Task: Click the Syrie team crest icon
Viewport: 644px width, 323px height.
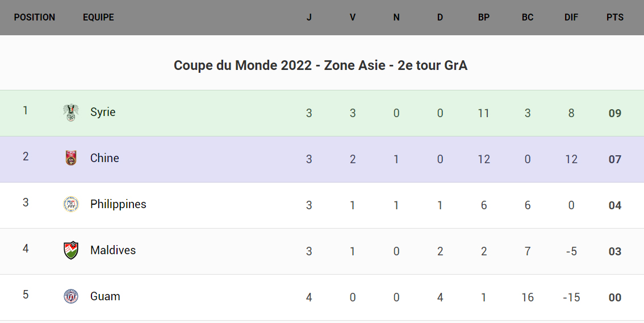Action: click(x=71, y=113)
